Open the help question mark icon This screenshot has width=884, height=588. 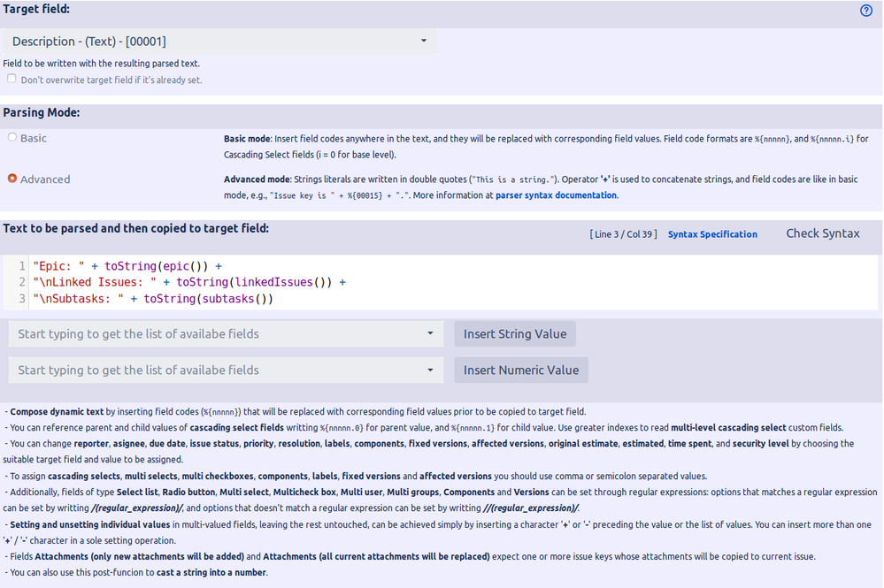coord(866,10)
